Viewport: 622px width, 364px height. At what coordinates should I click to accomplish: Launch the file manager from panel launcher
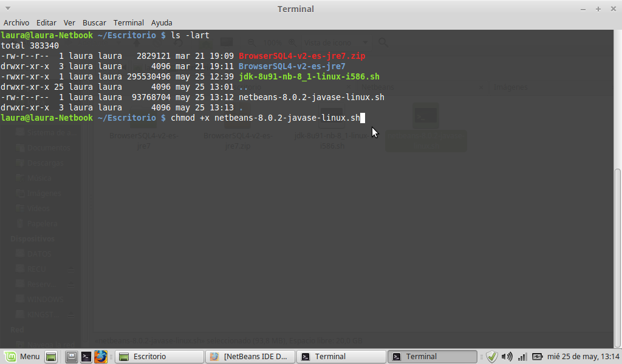coord(72,357)
